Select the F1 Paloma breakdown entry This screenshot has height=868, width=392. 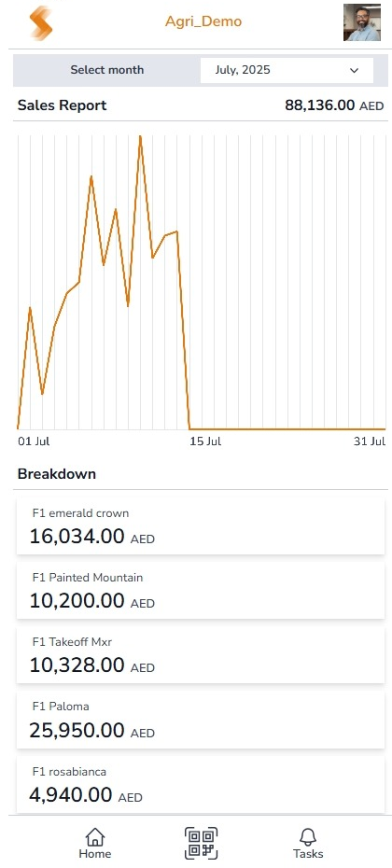click(x=201, y=720)
